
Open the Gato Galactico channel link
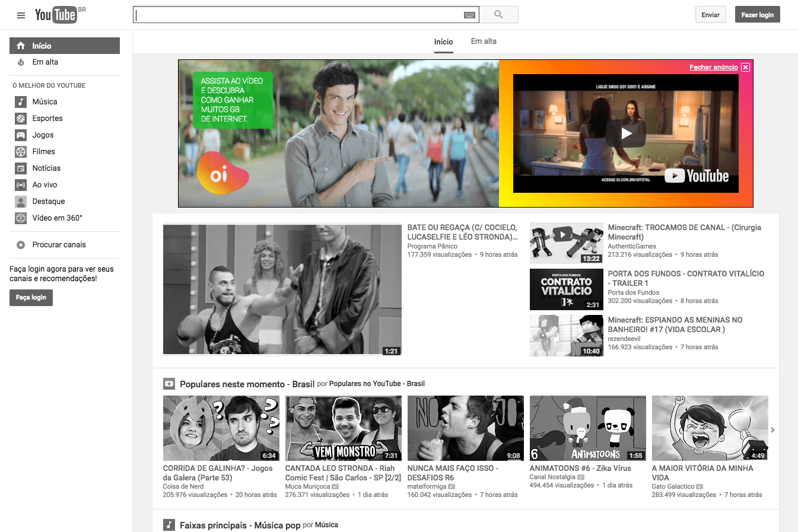[x=673, y=486]
